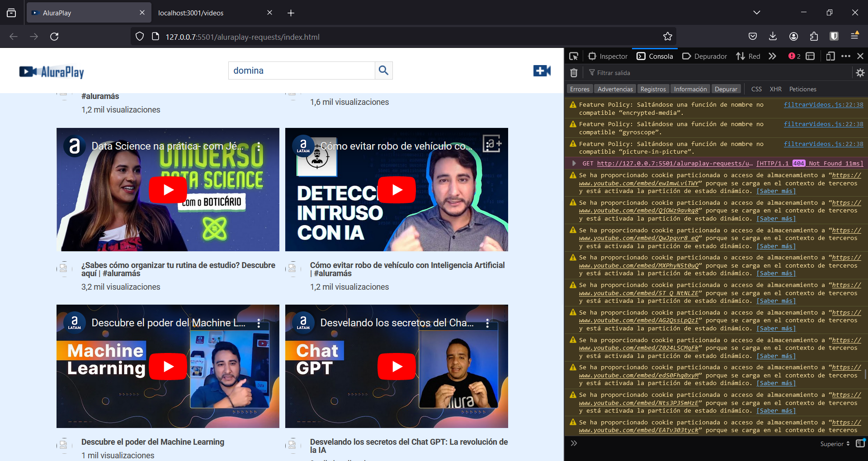Switch to the Depurador tab
Viewport: 868px width, 461px height.
point(705,56)
